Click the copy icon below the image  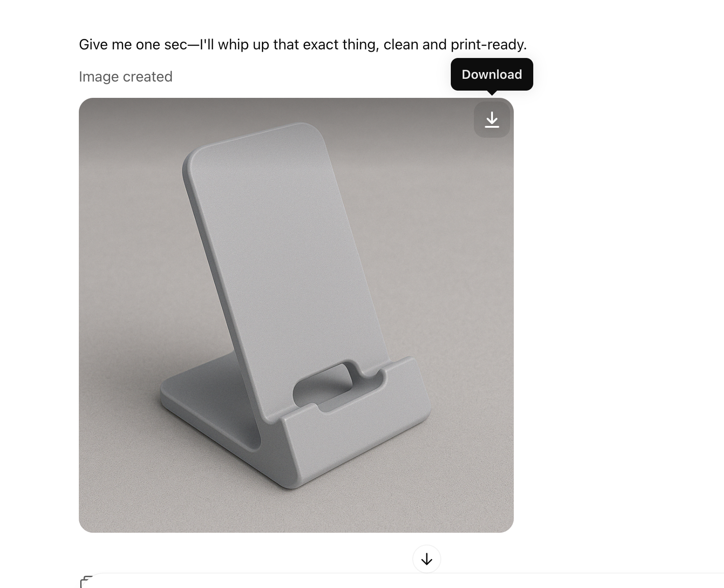coord(86,582)
